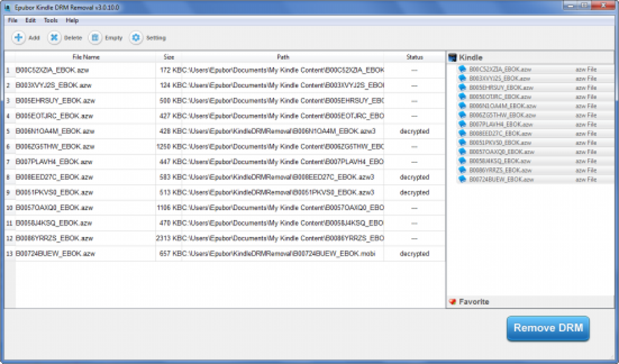Expand the Favorite panel header
619x364 pixels.
pyautogui.click(x=530, y=302)
